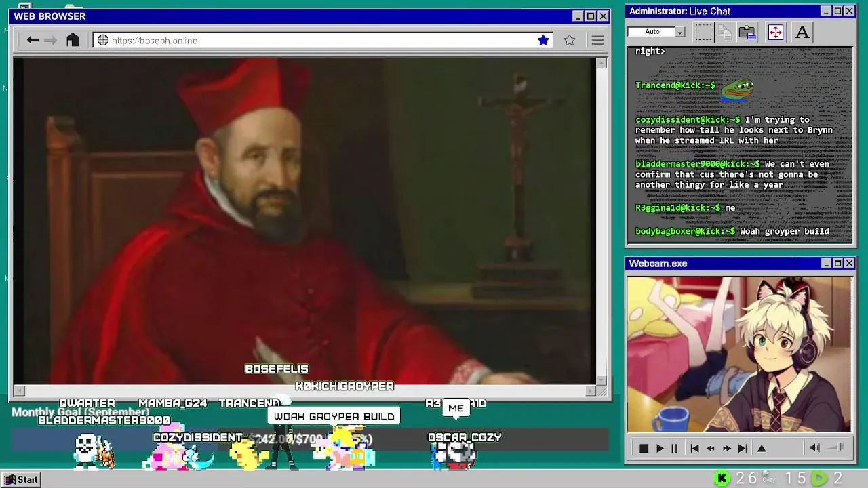Screen dimensions: 868x488
Task: Click username cozydissident@kick in chat
Action: (x=688, y=119)
